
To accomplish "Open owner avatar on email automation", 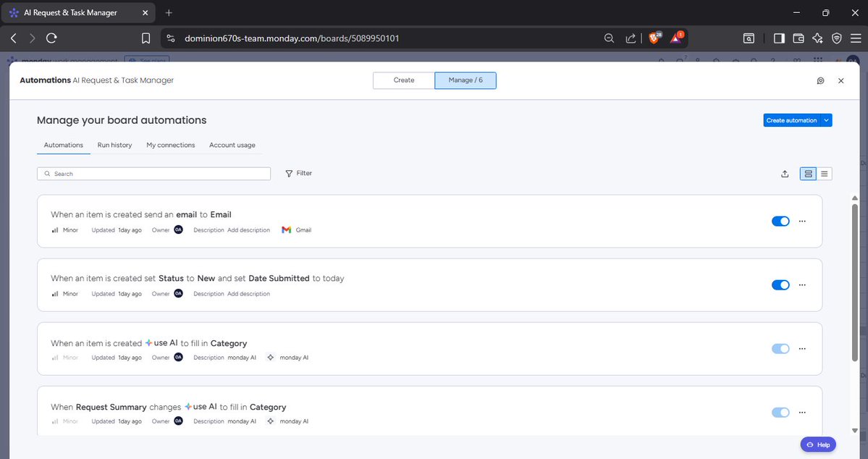I will 178,230.
